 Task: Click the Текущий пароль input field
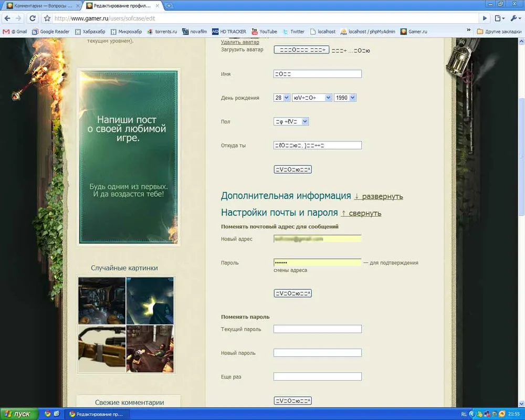(318, 329)
